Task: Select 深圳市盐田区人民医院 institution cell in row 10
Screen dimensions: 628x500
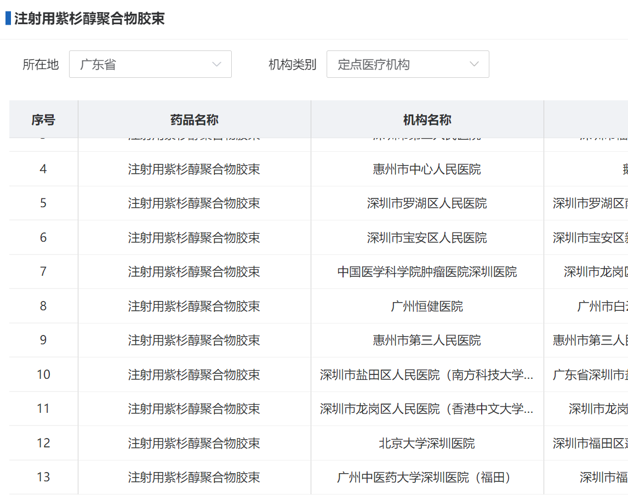Action: [x=427, y=375]
